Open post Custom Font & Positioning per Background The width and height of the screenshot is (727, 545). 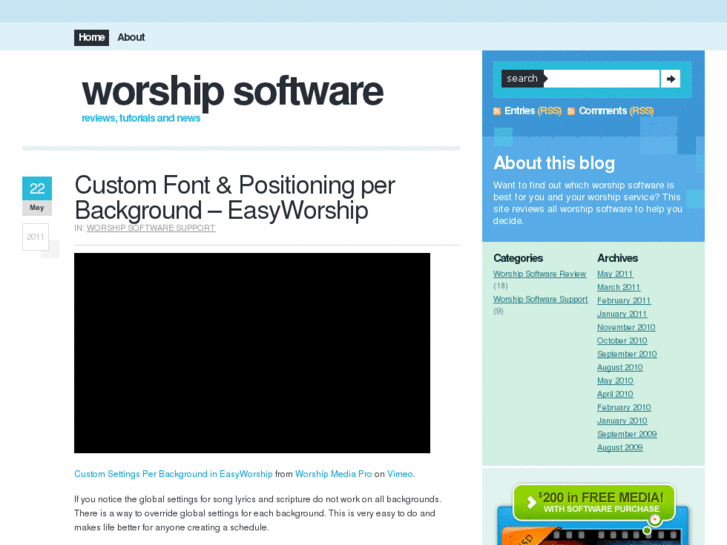[235, 198]
